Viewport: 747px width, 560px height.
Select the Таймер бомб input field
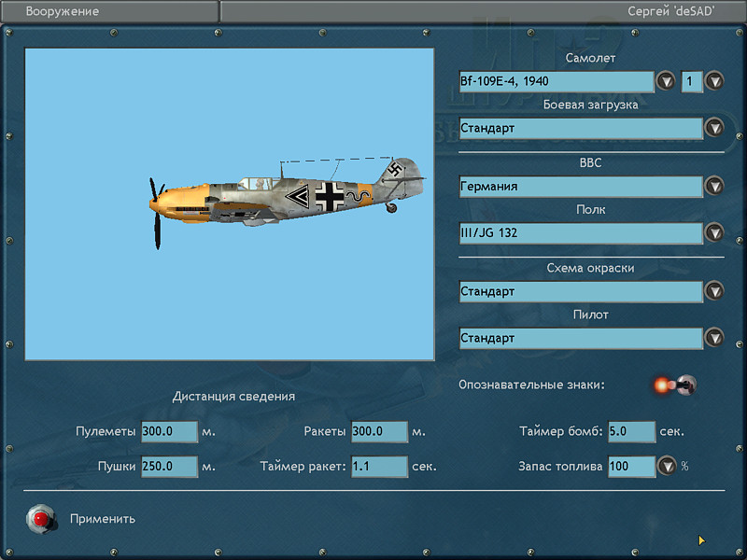pyautogui.click(x=631, y=432)
